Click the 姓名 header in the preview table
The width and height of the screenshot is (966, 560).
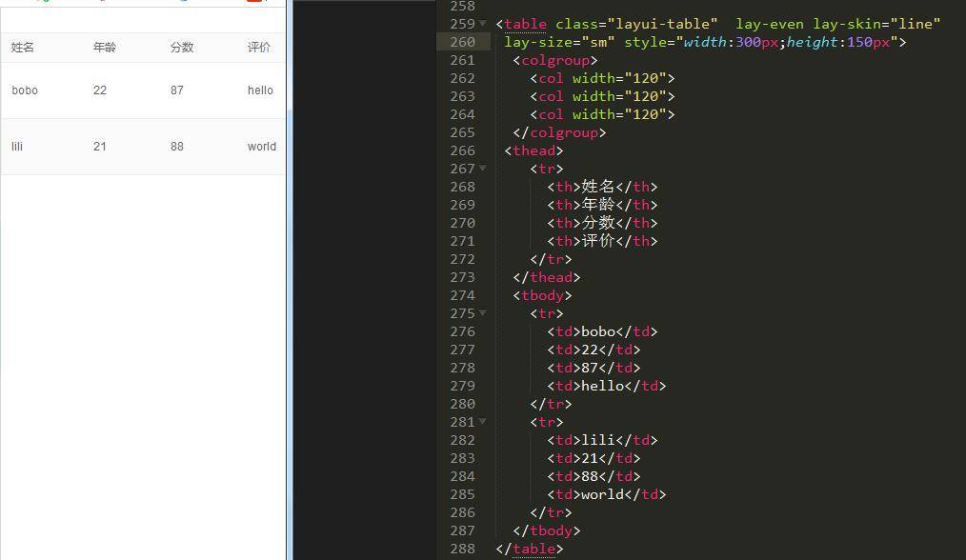[22, 48]
